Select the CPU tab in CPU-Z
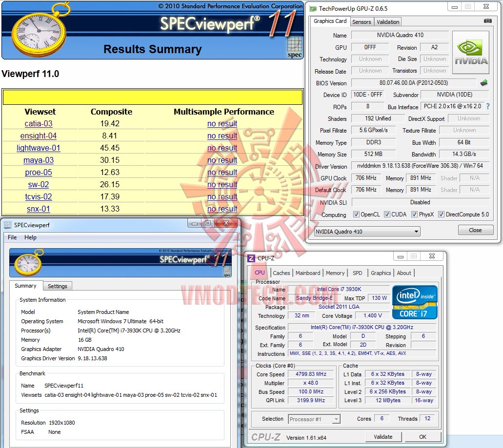Screen dimensions: 503x448 tap(260, 273)
